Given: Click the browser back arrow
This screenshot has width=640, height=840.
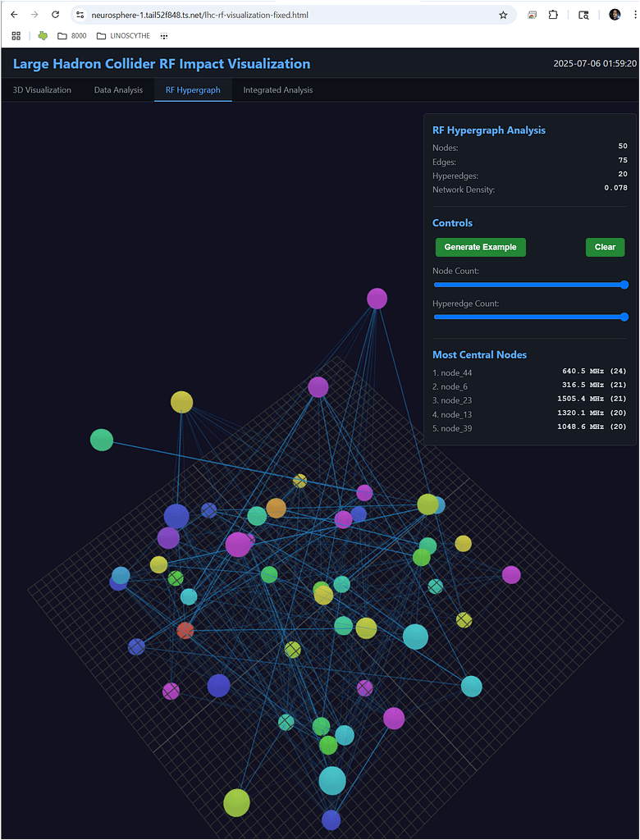Looking at the screenshot, I should pyautogui.click(x=14, y=15).
